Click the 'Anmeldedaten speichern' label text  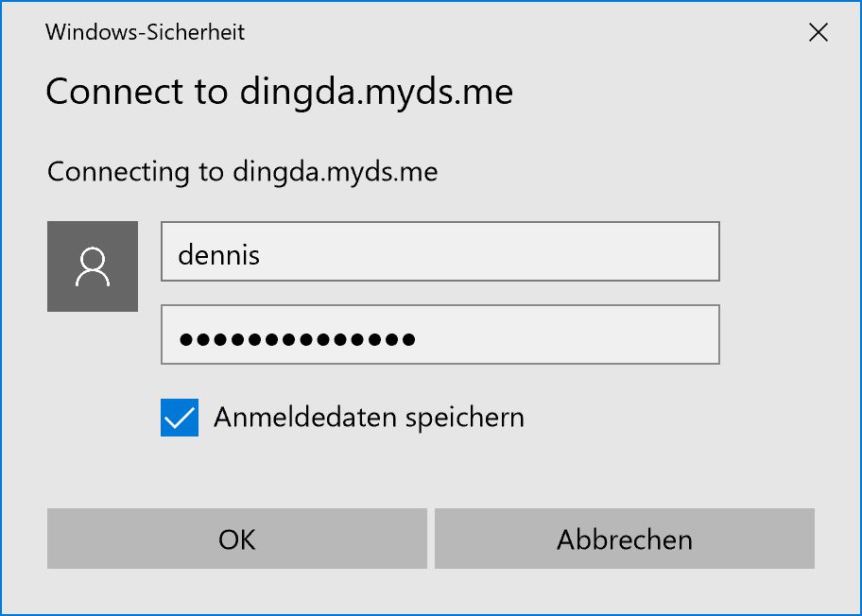pyautogui.click(x=369, y=418)
